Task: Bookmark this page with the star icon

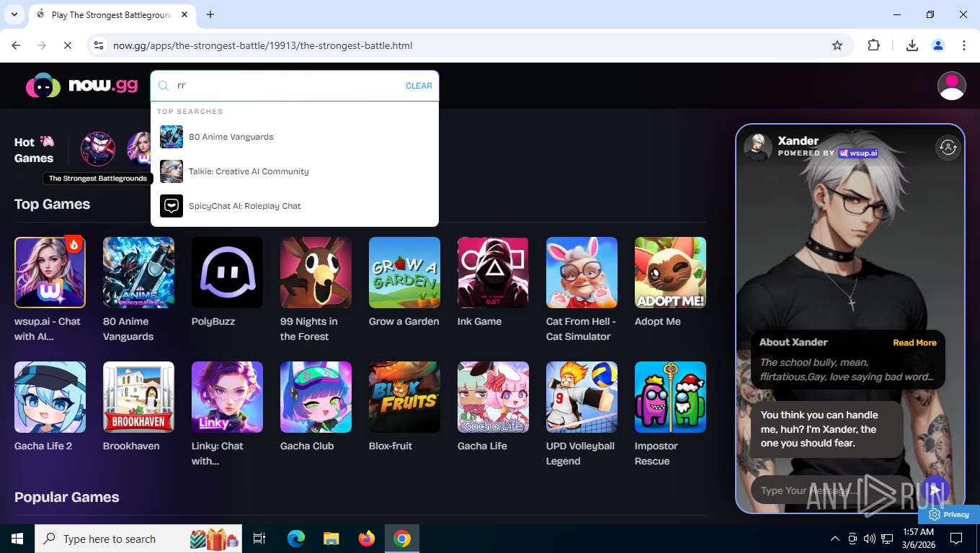Action: [x=837, y=45]
